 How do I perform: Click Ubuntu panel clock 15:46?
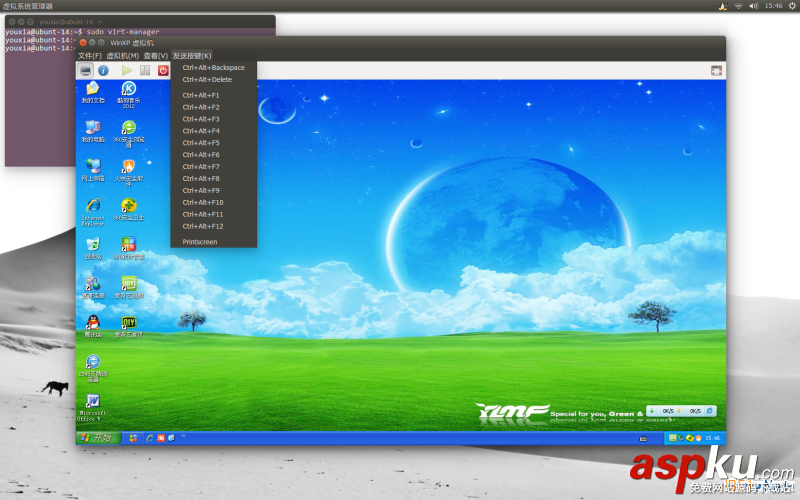click(773, 6)
